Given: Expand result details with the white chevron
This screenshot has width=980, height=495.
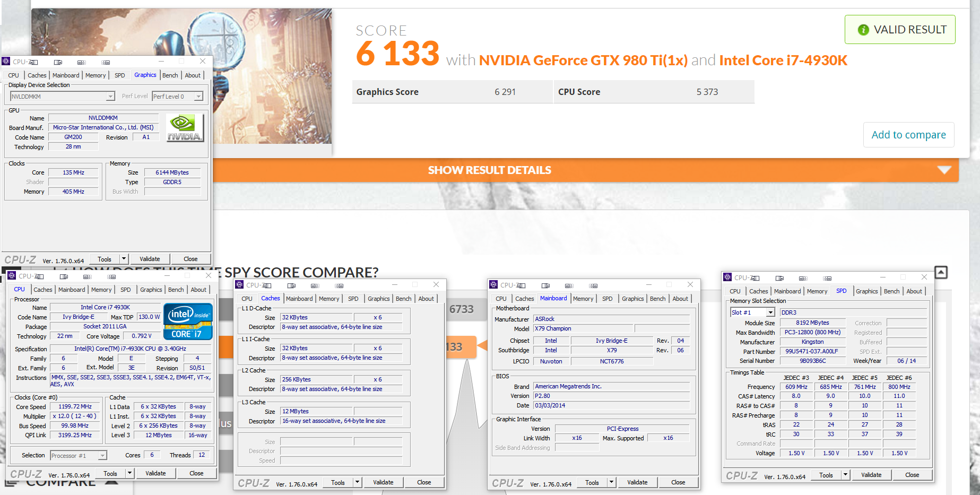Looking at the screenshot, I should [x=944, y=170].
